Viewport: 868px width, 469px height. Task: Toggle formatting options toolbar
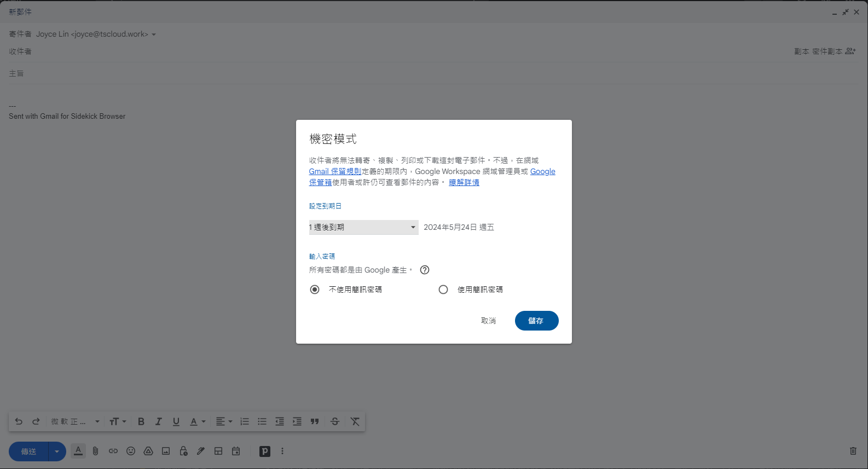[x=78, y=451]
